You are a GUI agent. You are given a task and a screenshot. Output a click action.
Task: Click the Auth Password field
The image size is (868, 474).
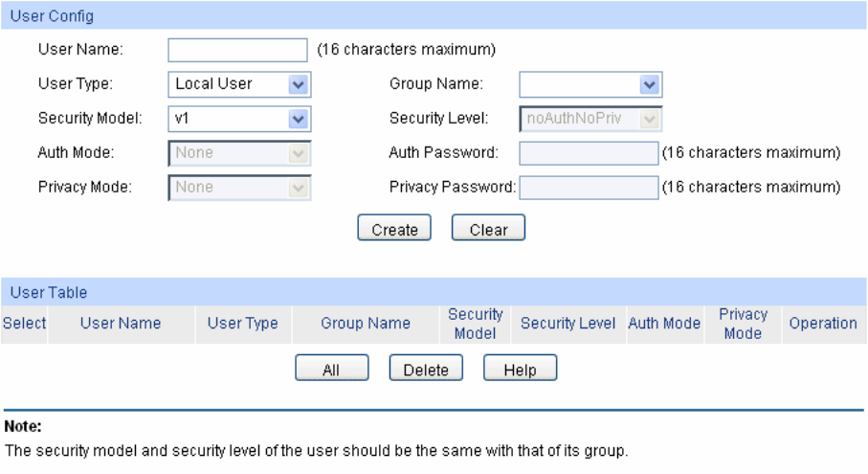click(589, 153)
